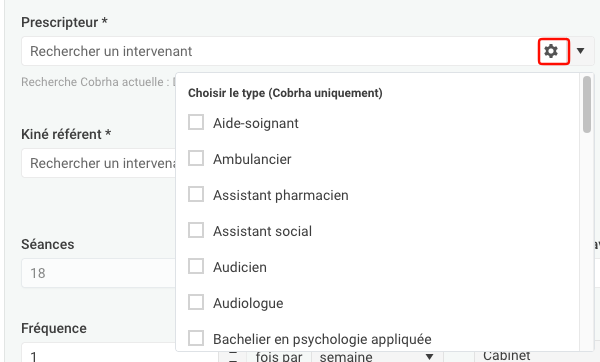Focus the Kiné référent search field

pos(99,163)
